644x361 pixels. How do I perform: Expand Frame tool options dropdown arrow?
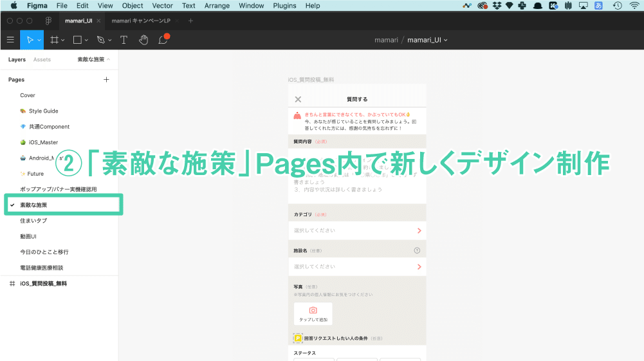(63, 41)
